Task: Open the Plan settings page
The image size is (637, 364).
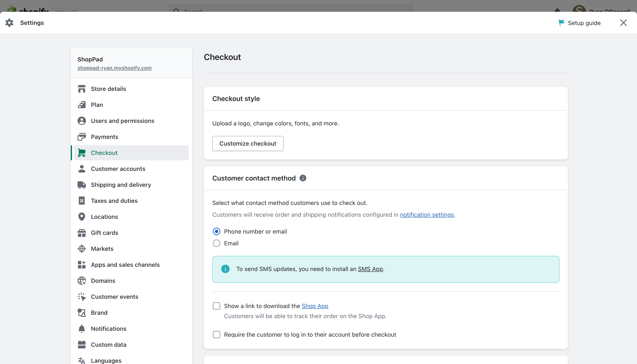Action: pos(131,105)
